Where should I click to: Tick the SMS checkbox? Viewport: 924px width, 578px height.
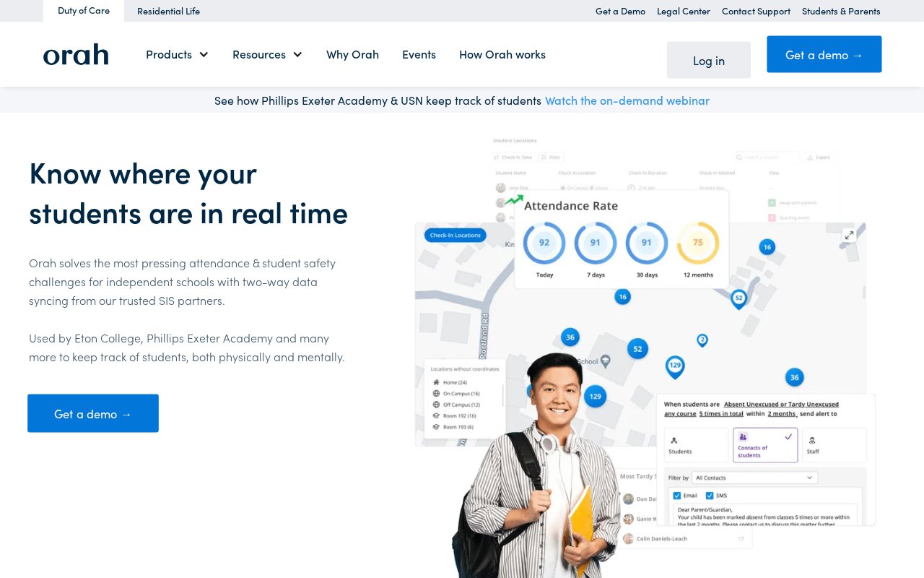710,496
